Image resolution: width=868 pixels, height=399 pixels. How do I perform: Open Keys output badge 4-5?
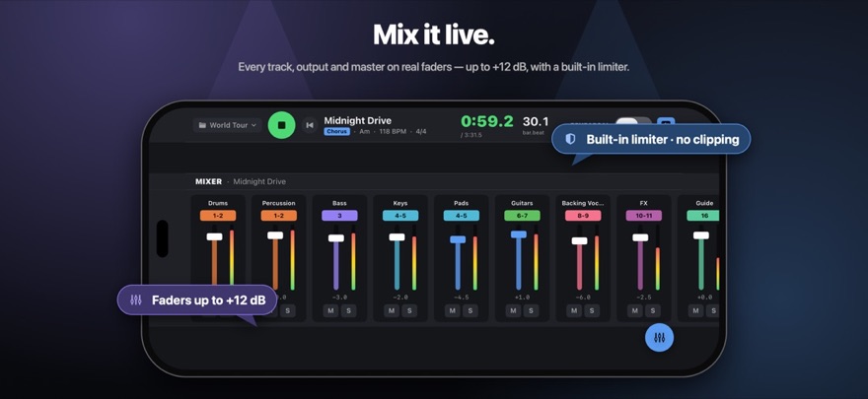point(400,216)
